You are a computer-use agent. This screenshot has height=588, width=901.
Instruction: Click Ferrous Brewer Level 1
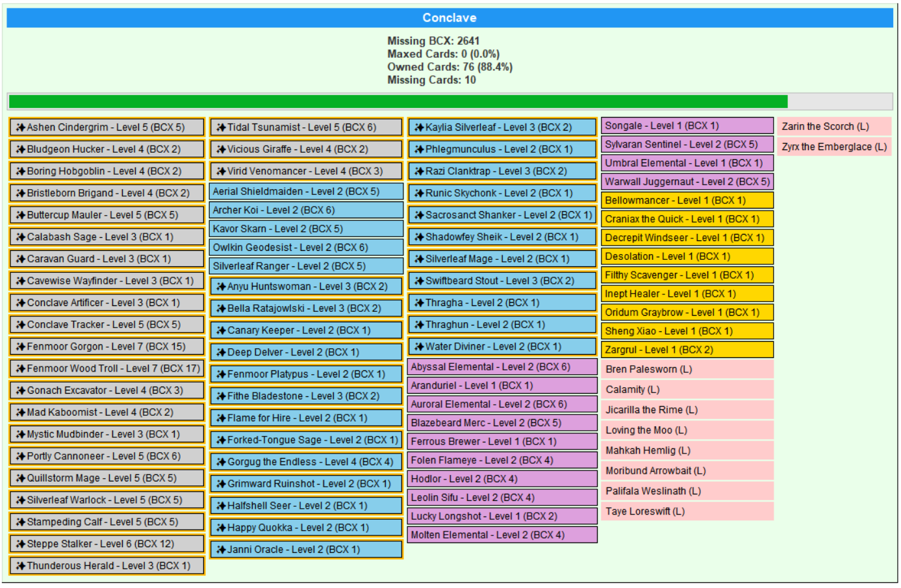(x=503, y=442)
